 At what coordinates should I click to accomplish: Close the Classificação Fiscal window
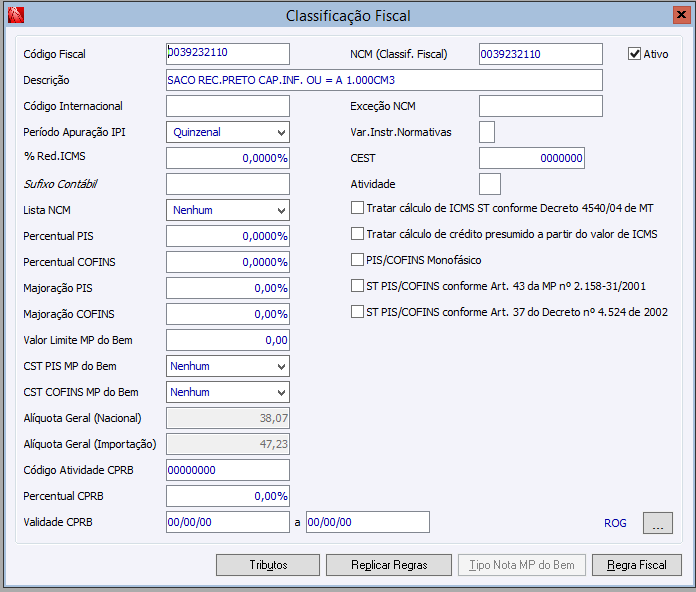(x=678, y=15)
